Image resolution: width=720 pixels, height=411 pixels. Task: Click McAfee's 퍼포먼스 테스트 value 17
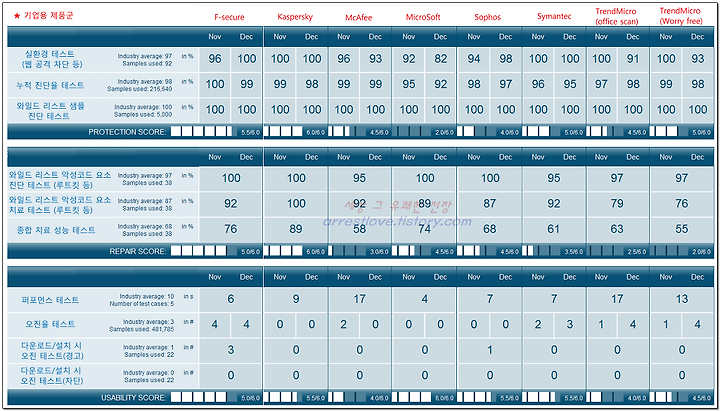point(360,299)
